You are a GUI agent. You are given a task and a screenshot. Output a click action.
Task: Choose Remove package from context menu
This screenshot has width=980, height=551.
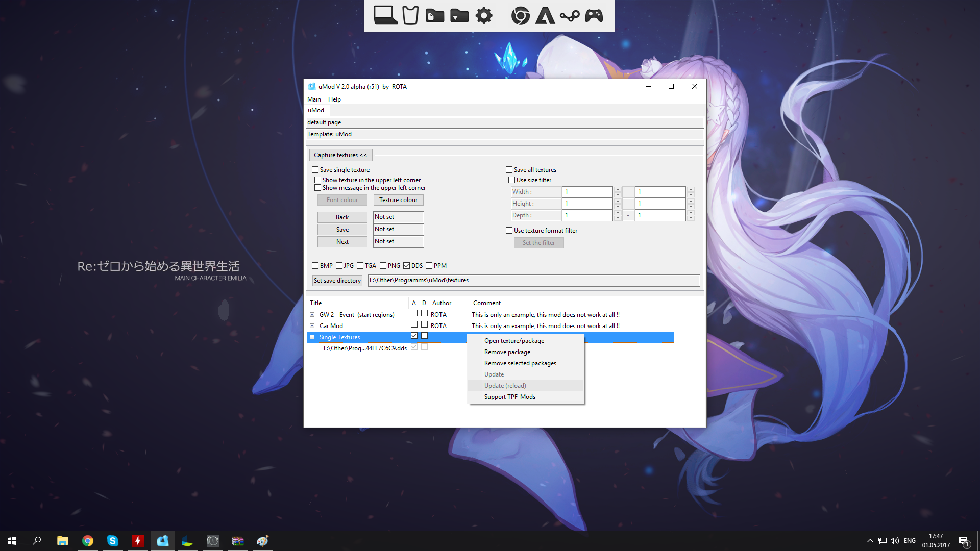click(507, 352)
